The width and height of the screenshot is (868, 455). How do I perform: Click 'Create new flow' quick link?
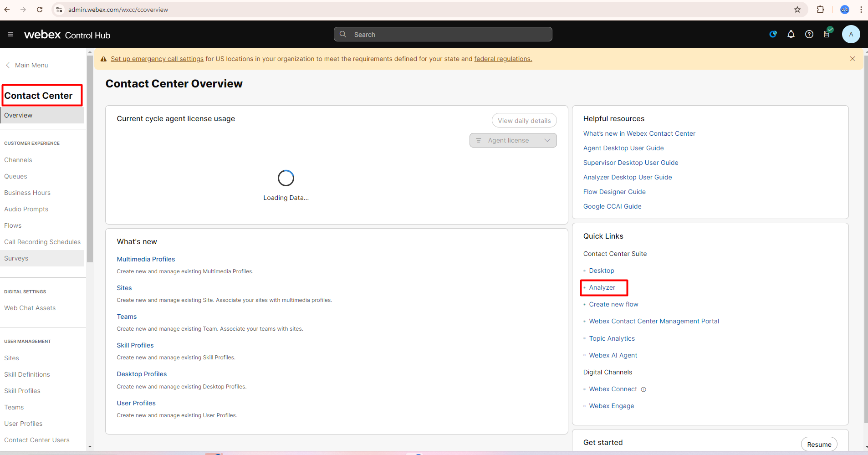pos(613,304)
